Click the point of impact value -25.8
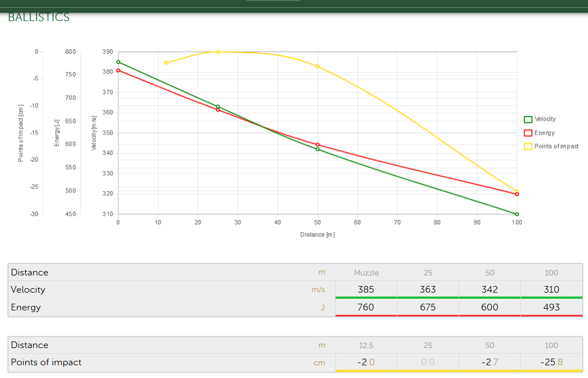Image resolution: width=588 pixels, height=378 pixels. click(551, 362)
